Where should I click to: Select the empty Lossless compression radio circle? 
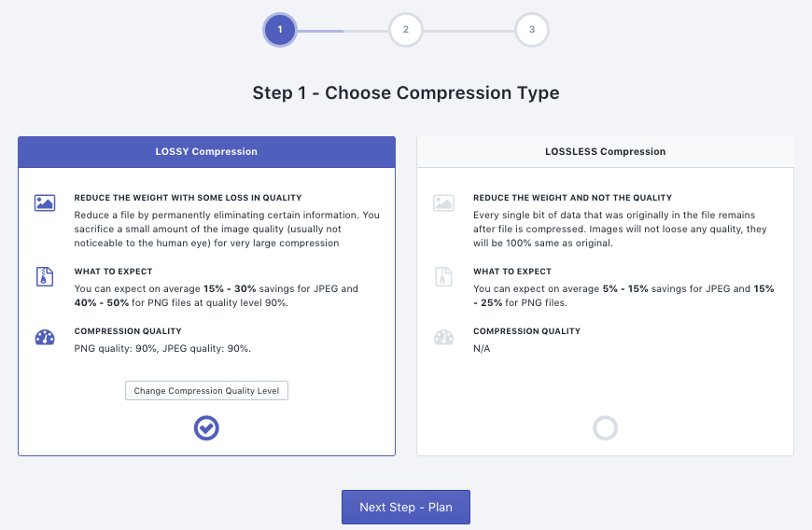point(606,428)
